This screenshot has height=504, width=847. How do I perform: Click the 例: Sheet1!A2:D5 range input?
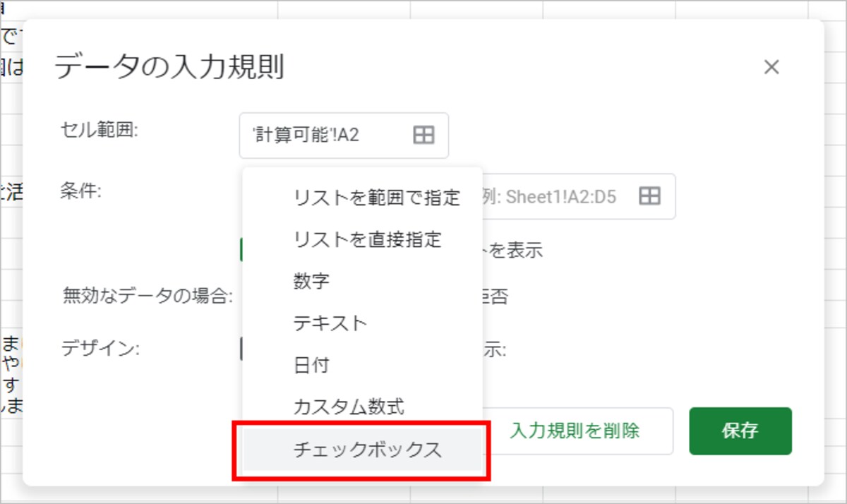(579, 196)
